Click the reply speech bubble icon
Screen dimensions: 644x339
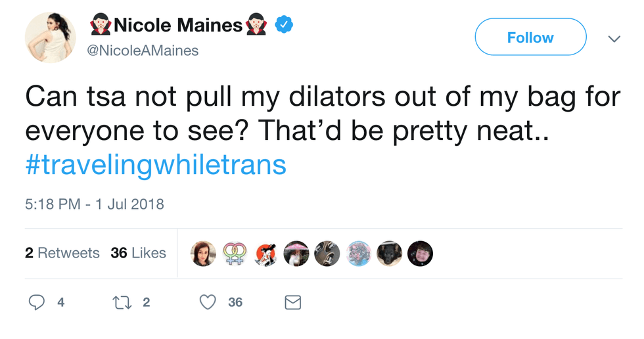[x=37, y=302]
